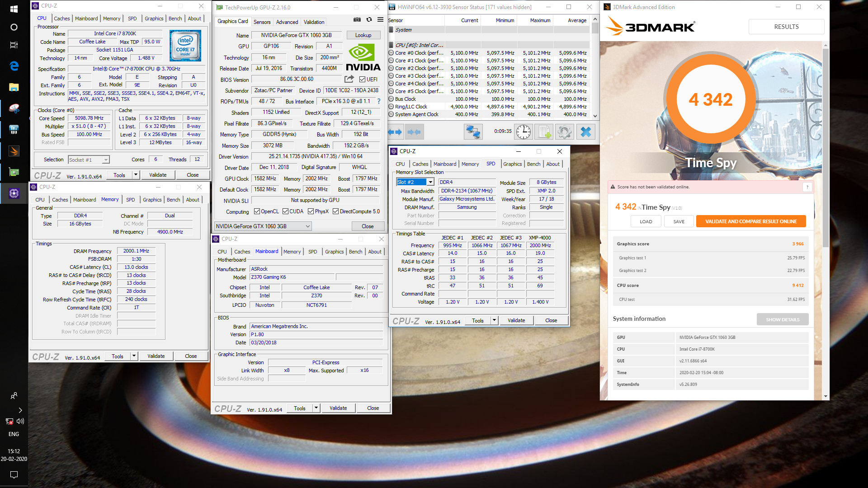Click the GPU-Z Close button
The width and height of the screenshot is (868, 488).
[368, 226]
